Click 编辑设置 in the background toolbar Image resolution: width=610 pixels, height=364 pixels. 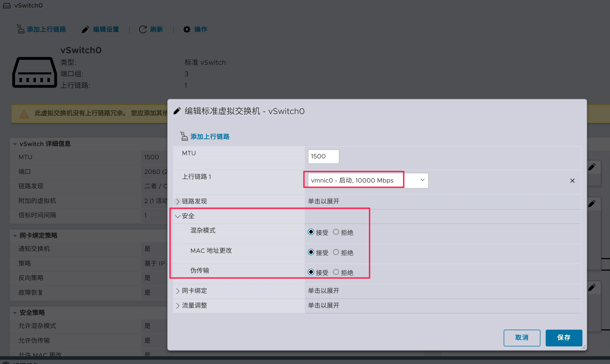coord(106,29)
